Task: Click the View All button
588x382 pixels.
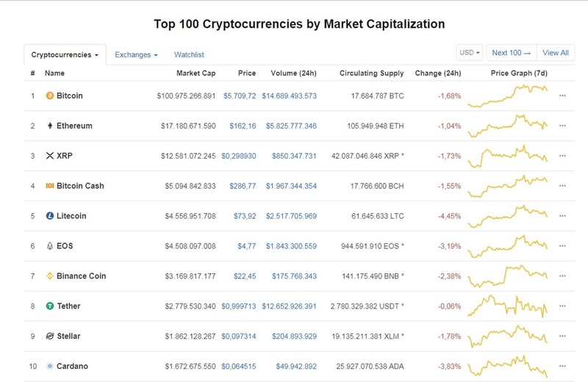Action: (556, 53)
